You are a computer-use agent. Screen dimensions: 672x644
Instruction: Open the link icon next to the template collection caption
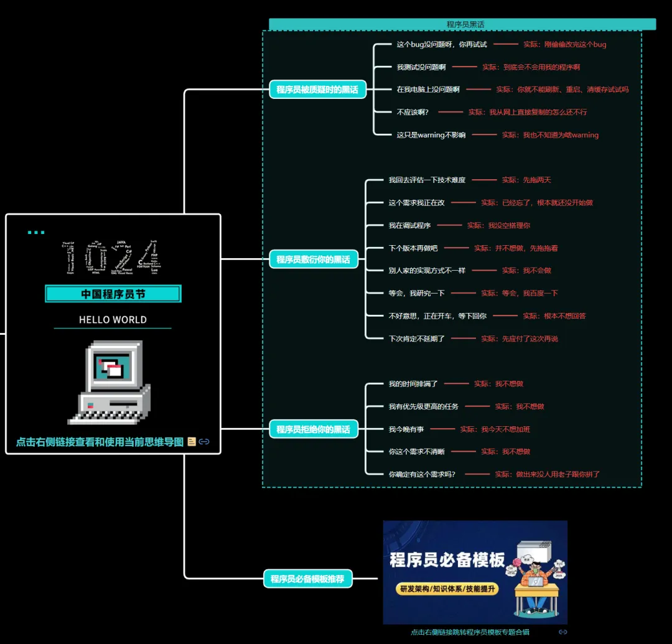(x=562, y=632)
